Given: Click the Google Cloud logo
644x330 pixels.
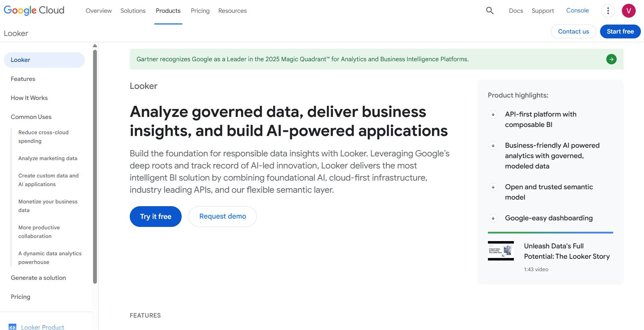Looking at the screenshot, I should click(34, 10).
